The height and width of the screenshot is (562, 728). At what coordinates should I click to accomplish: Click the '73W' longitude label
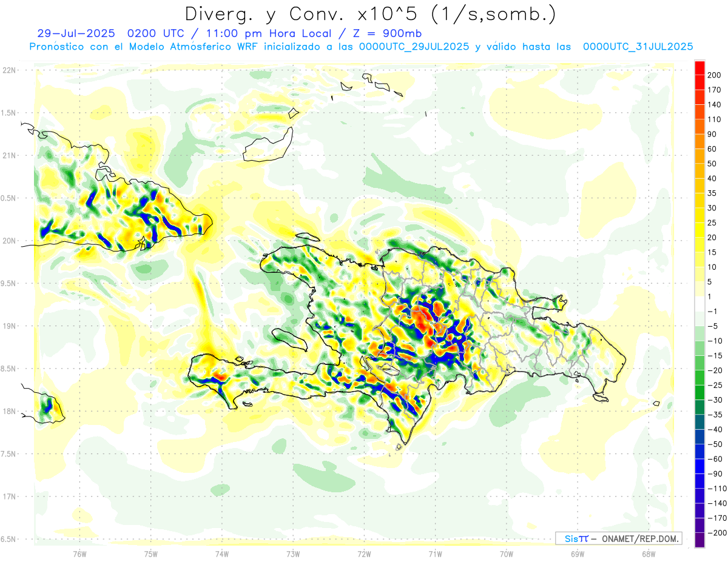click(293, 554)
